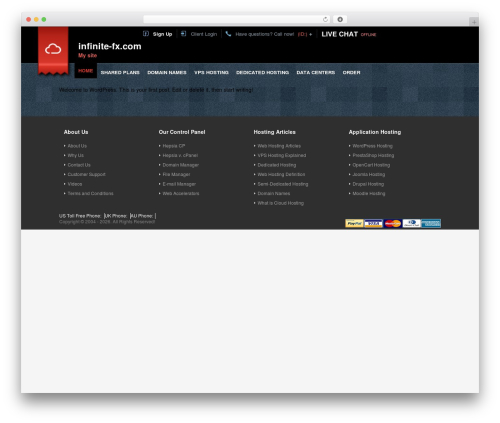
Task: Open the DATA CENTERS menu
Action: pos(316,72)
